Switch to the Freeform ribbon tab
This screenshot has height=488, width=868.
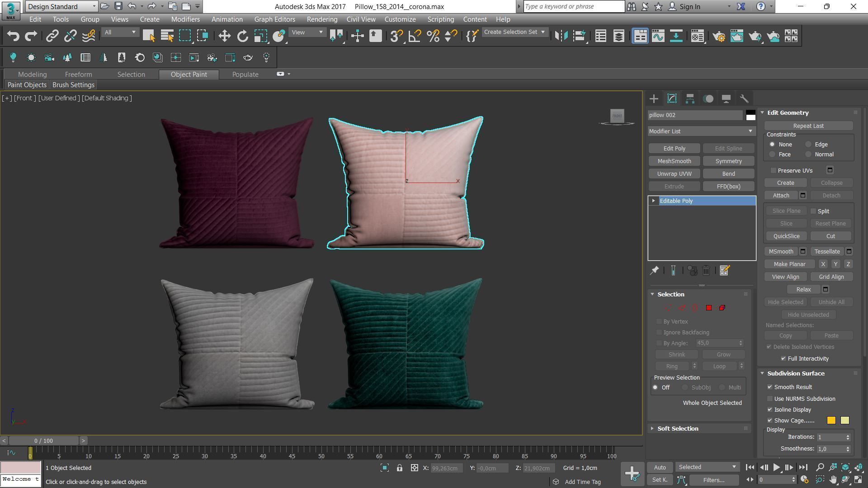[x=78, y=75]
